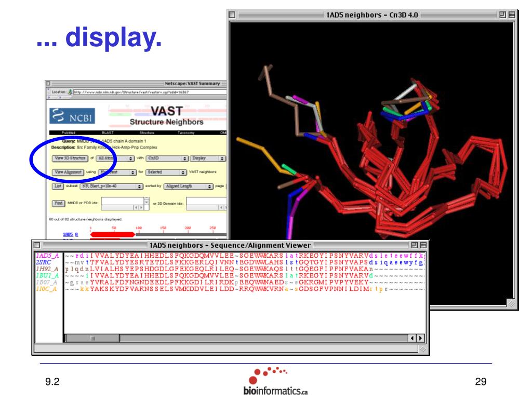Click the 3D-Domain ids input field

[x=206, y=201]
